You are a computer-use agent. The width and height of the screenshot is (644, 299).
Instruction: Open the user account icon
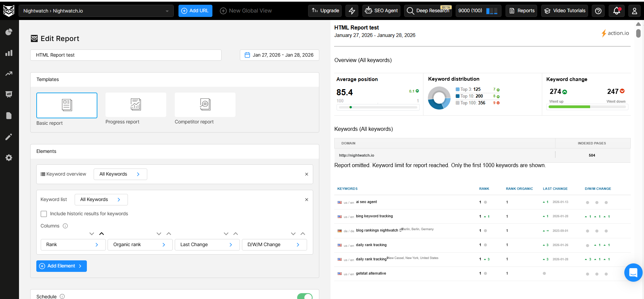point(634,11)
